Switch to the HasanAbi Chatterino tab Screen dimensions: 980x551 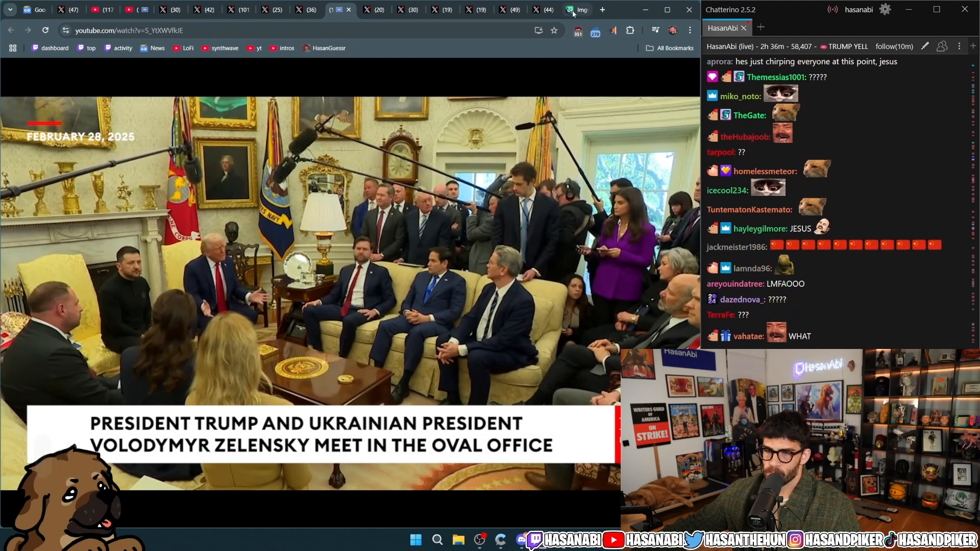coord(722,28)
